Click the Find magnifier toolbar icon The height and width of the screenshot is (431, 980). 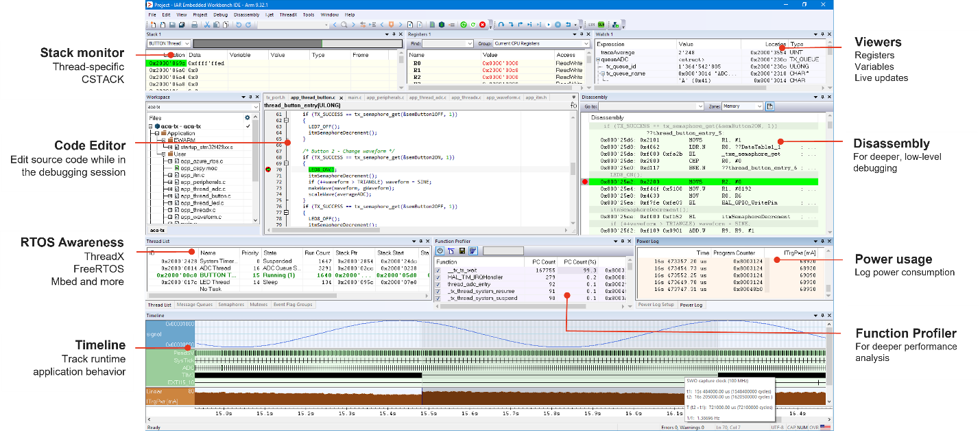pyautogui.click(x=344, y=24)
